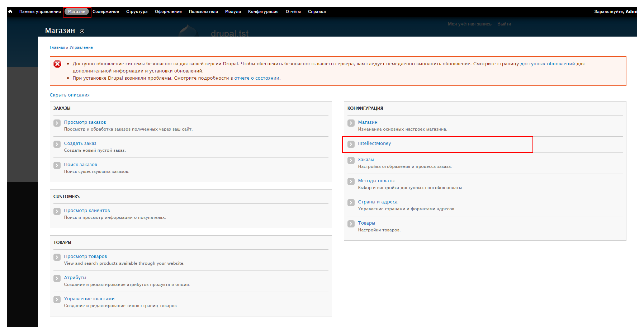Click the Выйти logout link
The width and height of the screenshot is (644, 334).
click(504, 24)
